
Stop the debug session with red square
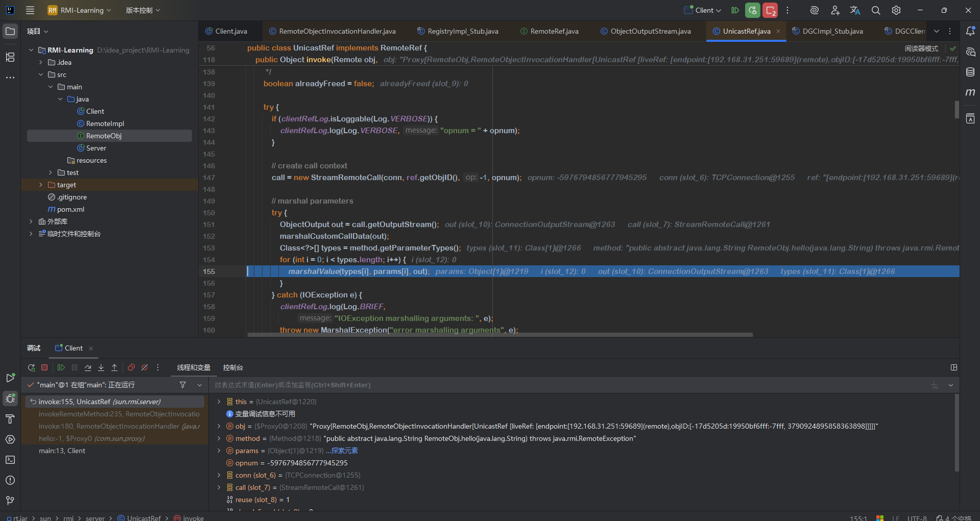pos(44,367)
